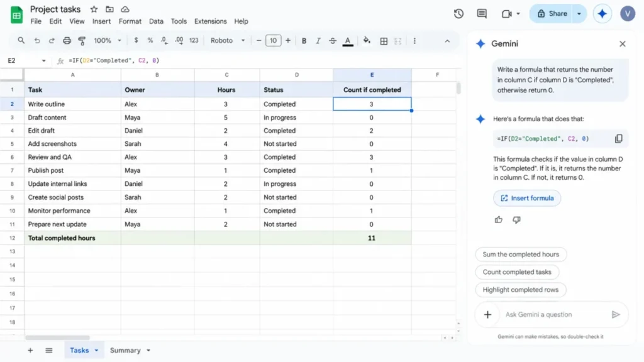Choose Count completed tasks suggestion

coord(517,272)
